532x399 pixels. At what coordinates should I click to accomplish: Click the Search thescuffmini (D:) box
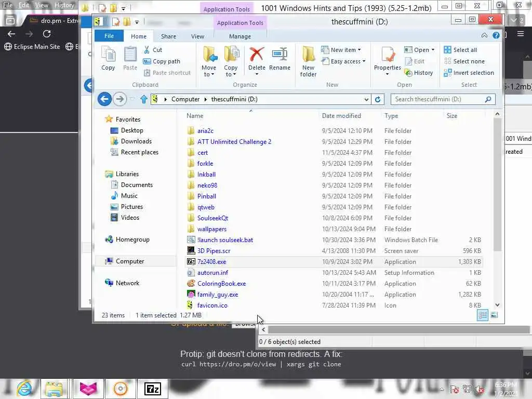443,99
